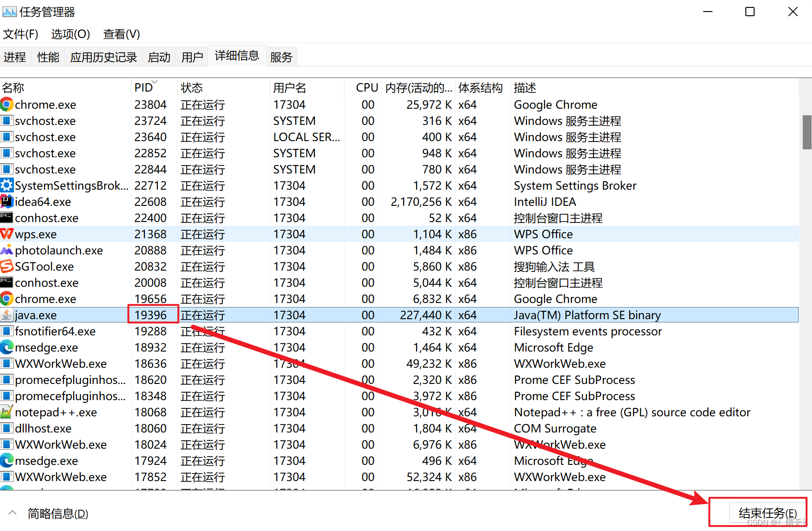Open the 服务 services tab
Screen dimensions: 812x531
pos(281,57)
